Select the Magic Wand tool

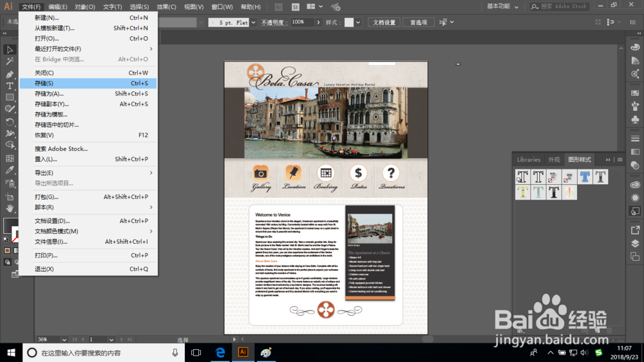[10, 62]
